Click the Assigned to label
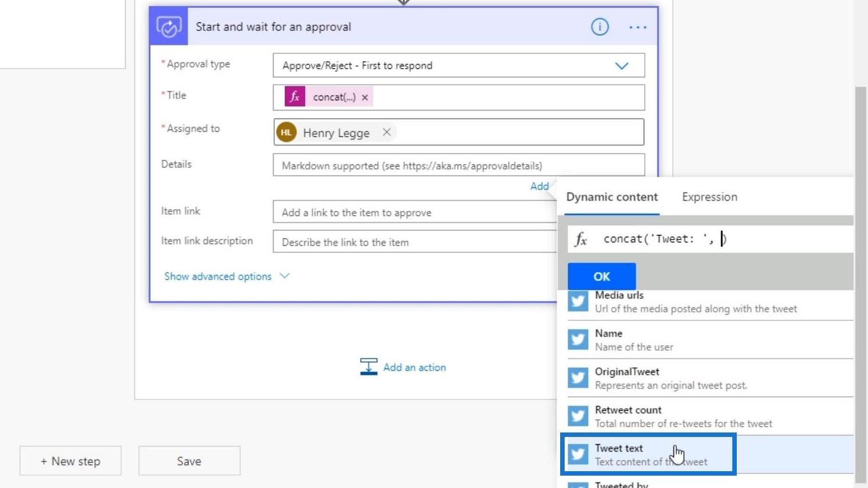Viewport: 868px width, 488px height. [x=193, y=128]
